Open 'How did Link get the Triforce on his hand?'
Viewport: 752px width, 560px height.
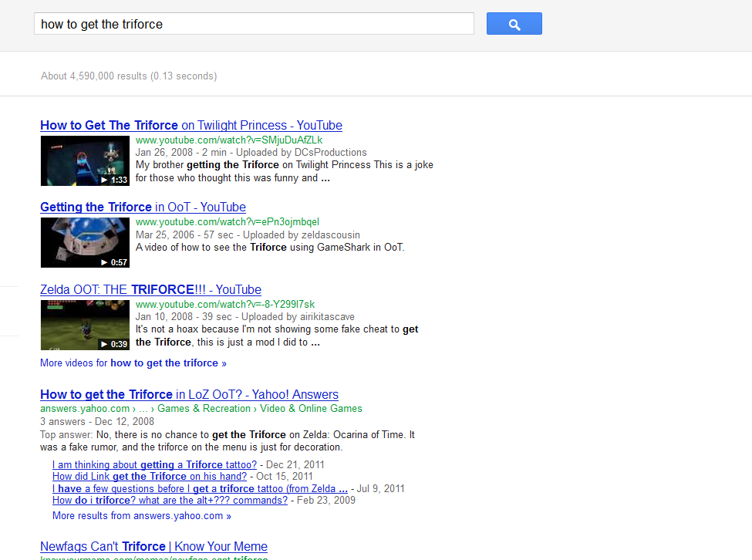coord(150,477)
